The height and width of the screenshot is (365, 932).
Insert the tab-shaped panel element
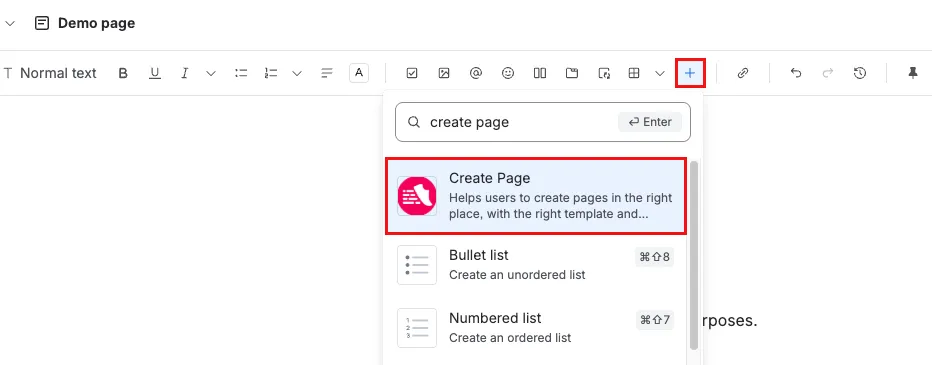click(x=572, y=73)
